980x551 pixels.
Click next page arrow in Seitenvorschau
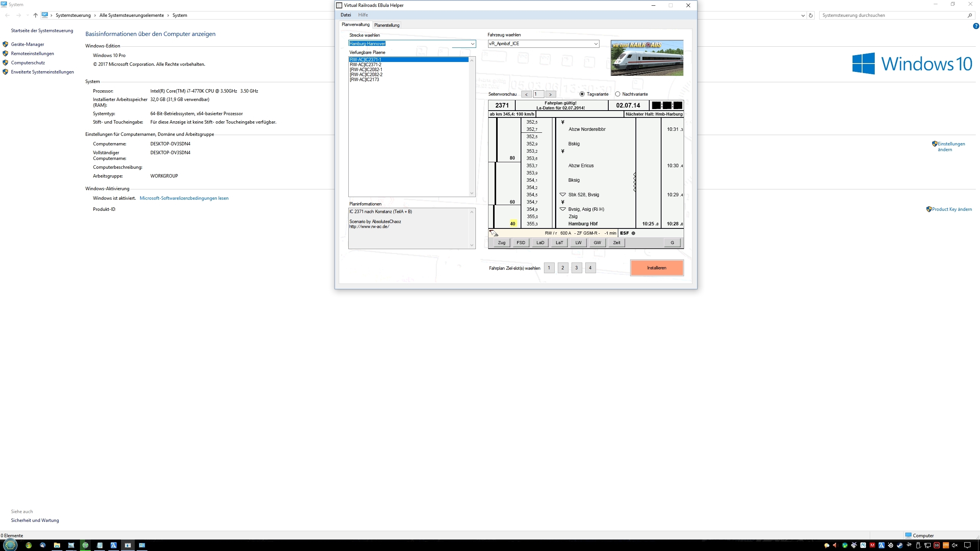click(x=550, y=94)
